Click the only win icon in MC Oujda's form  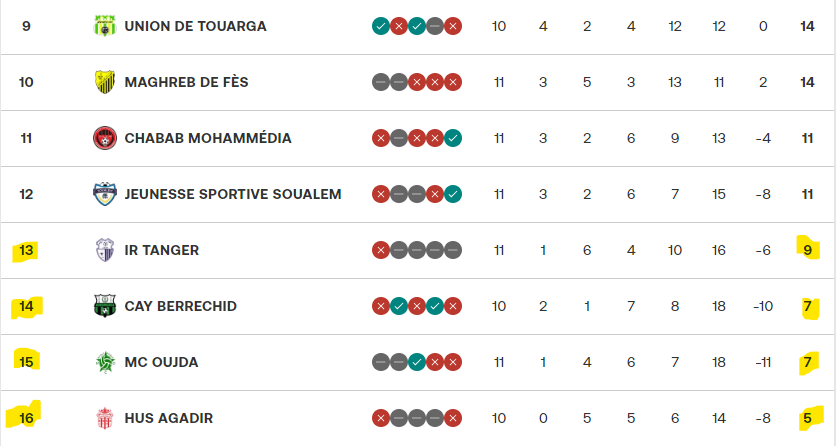click(417, 362)
